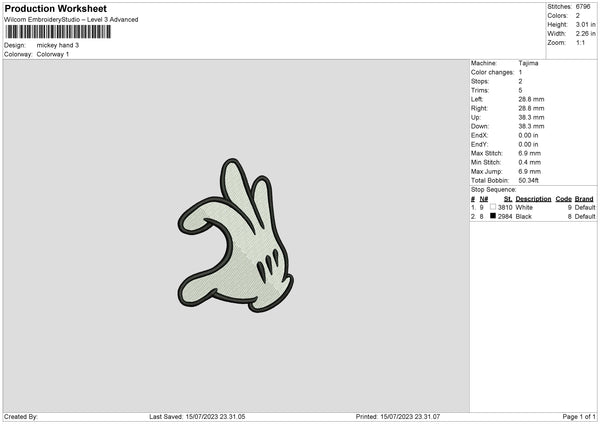Select the Stops label
This screenshot has height=424, width=600.
(x=480, y=82)
